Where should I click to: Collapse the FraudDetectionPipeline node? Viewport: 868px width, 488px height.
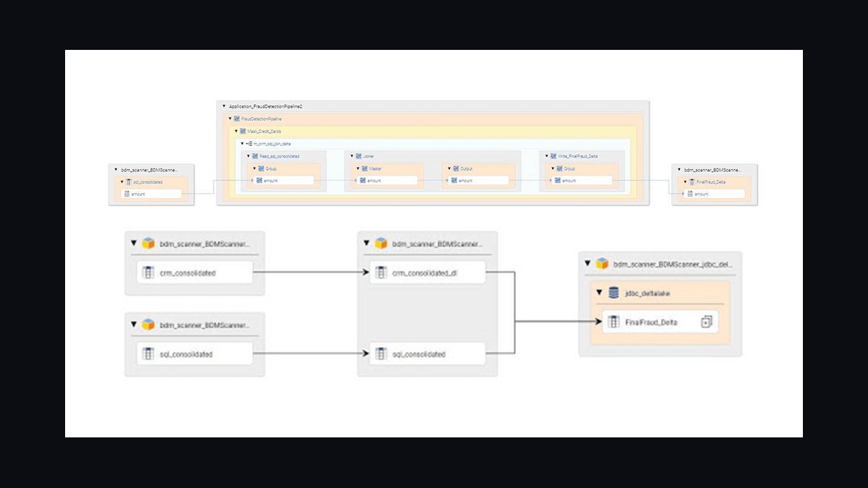click(230, 119)
